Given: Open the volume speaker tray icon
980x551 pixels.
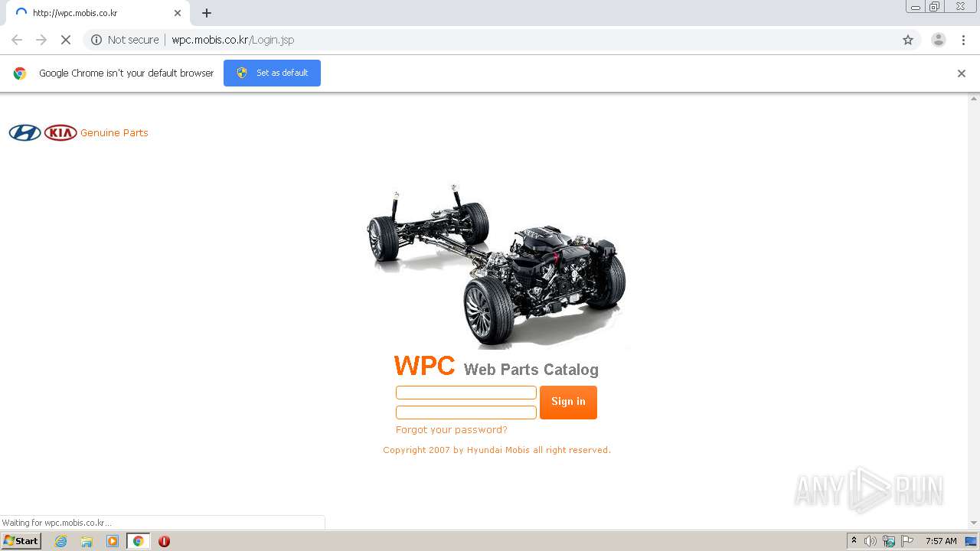Looking at the screenshot, I should (x=871, y=541).
